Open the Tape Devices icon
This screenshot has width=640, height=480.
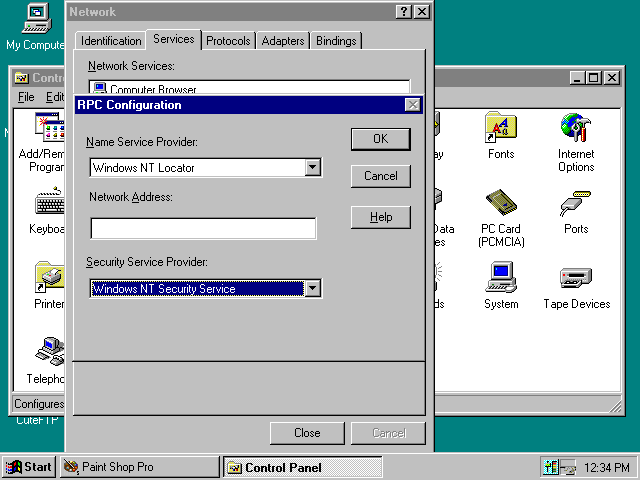576,279
